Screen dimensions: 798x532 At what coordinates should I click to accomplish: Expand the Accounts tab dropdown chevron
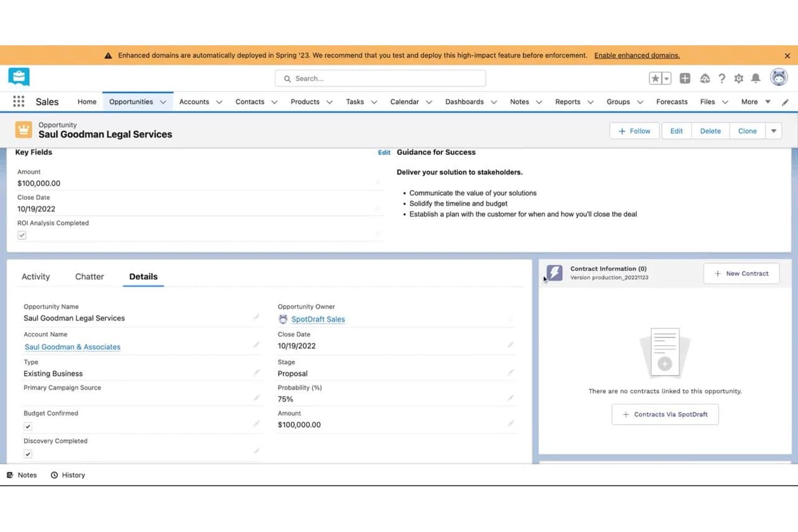(219, 102)
